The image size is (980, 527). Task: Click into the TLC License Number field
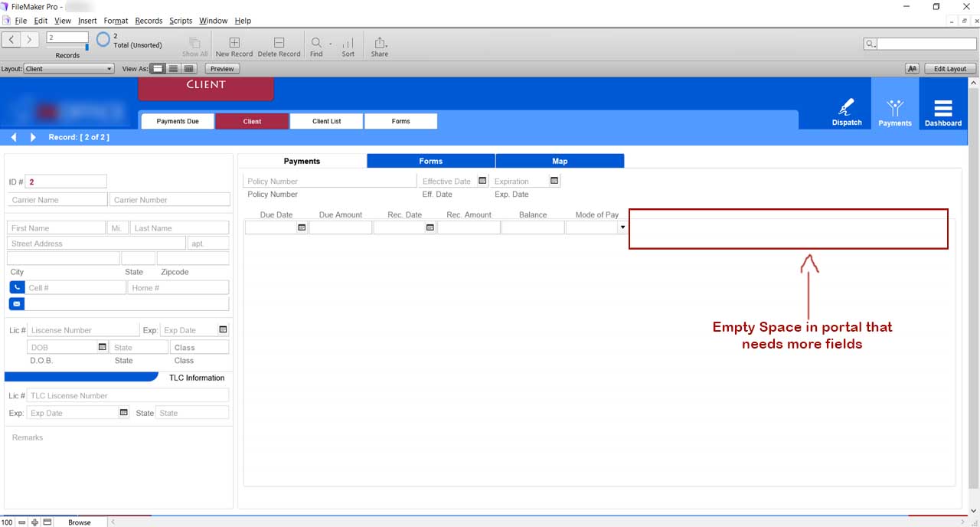(128, 396)
